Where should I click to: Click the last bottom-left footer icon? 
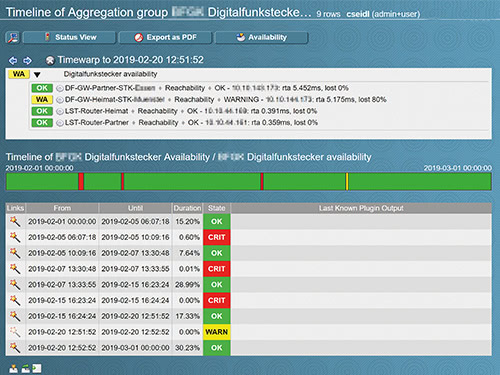click(37, 368)
